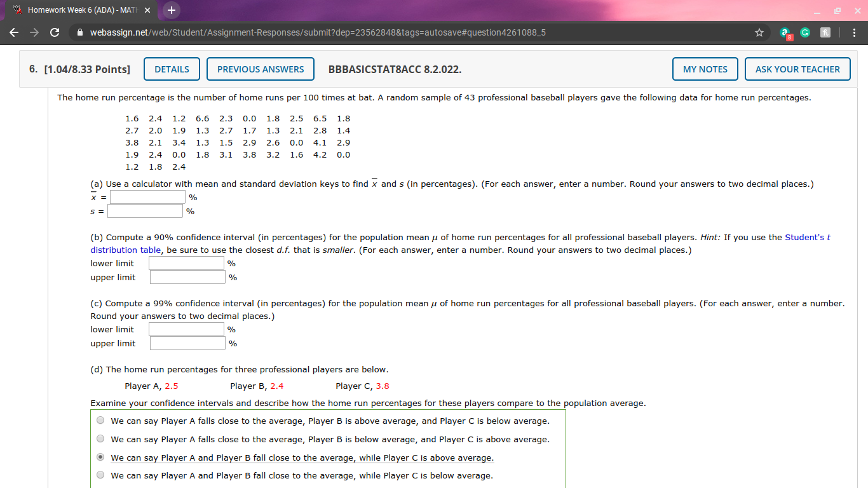
Task: Select Player A and B close, Player C above average
Action: pos(100,456)
